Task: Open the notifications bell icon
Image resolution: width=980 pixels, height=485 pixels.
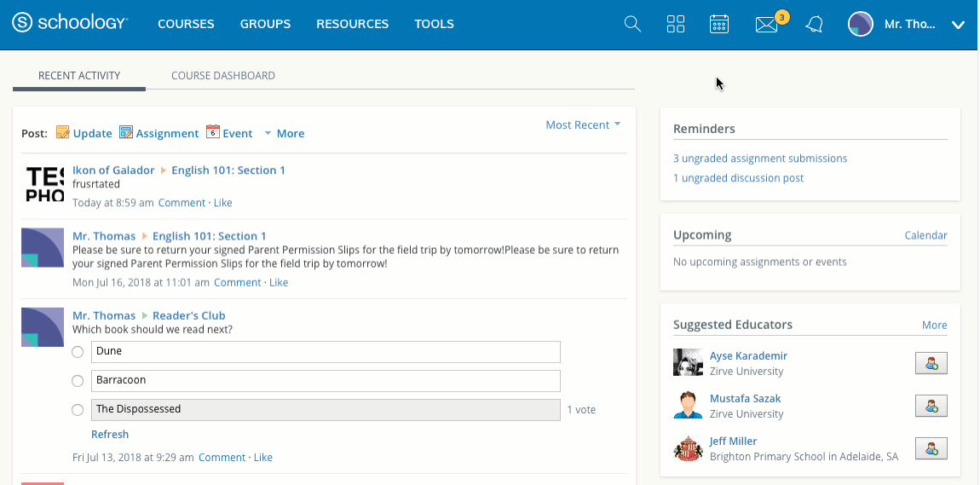Action: (x=814, y=25)
